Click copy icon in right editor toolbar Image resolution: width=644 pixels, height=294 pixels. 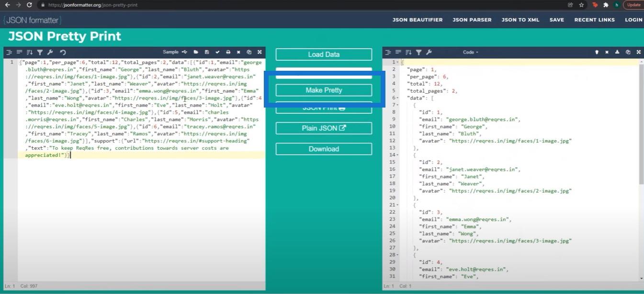[x=628, y=52]
